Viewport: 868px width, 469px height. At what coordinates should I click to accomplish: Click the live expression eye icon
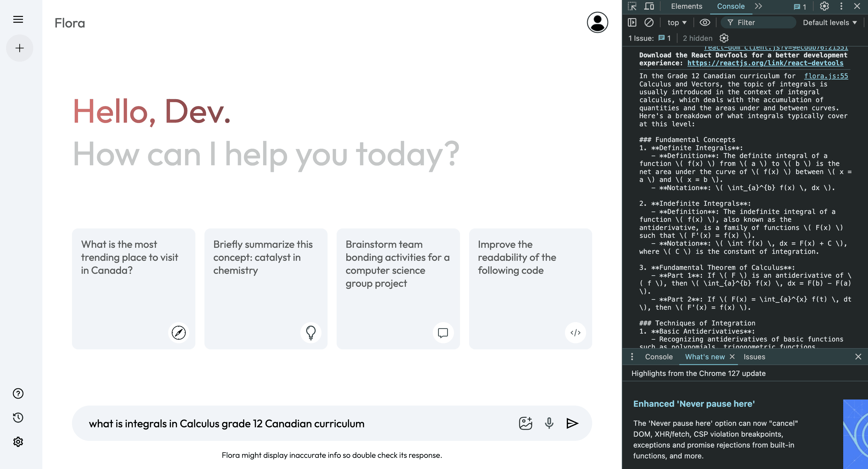pos(705,23)
